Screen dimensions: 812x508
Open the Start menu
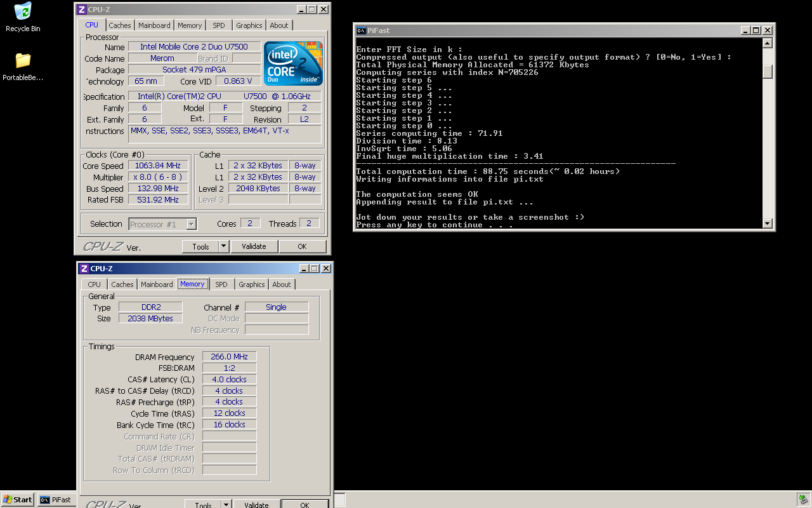click(18, 500)
